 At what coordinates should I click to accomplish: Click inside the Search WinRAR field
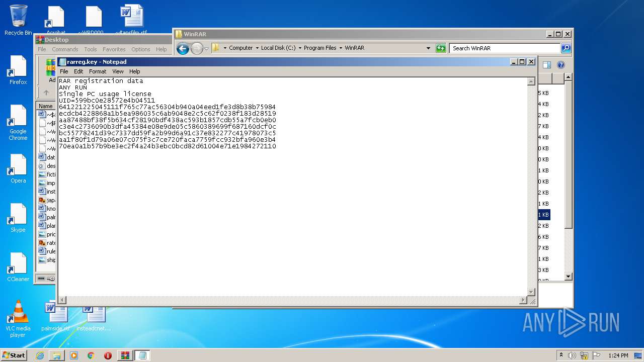tap(505, 48)
